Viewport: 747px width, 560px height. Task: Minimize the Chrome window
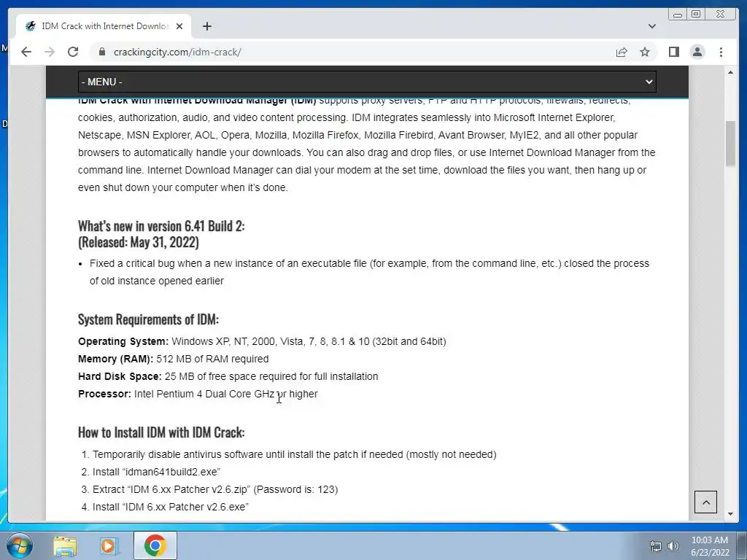[678, 15]
